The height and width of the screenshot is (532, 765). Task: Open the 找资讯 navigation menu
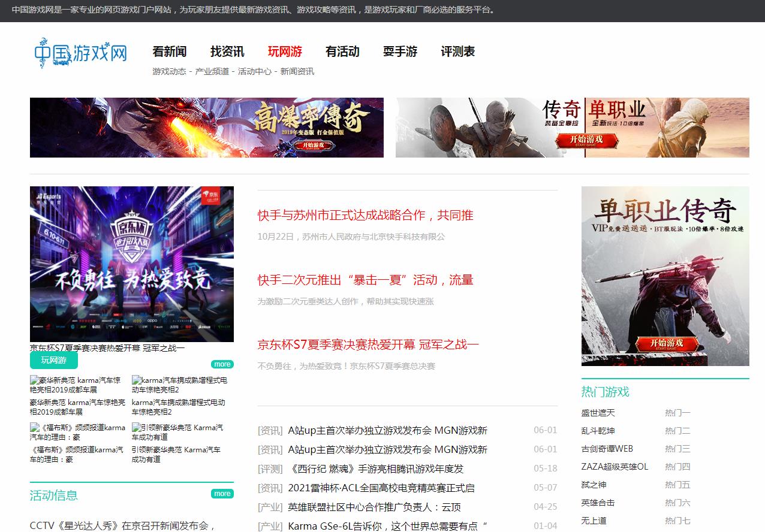click(227, 52)
